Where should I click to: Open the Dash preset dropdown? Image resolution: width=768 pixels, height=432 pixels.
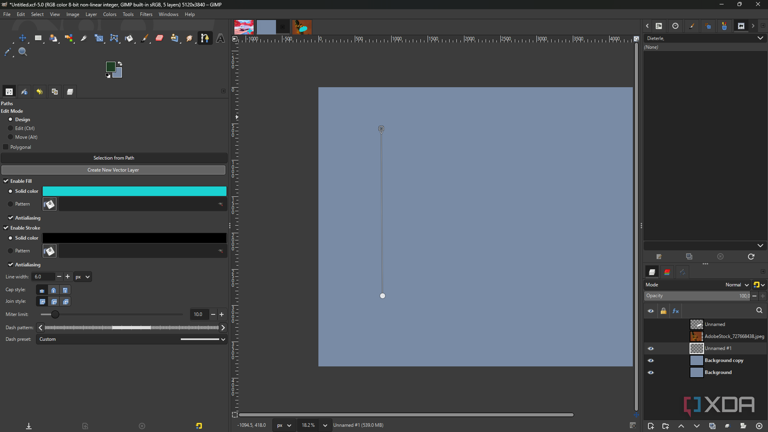(131, 339)
